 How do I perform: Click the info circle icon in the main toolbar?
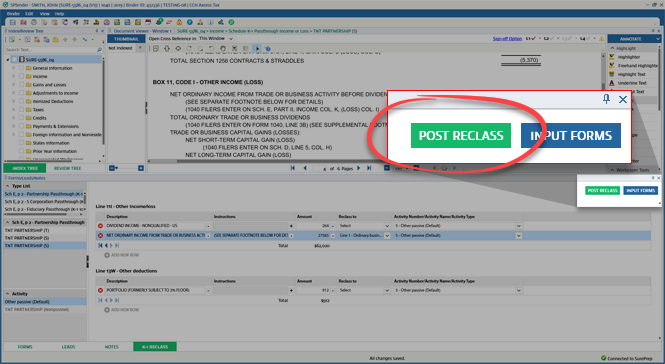click(210, 22)
